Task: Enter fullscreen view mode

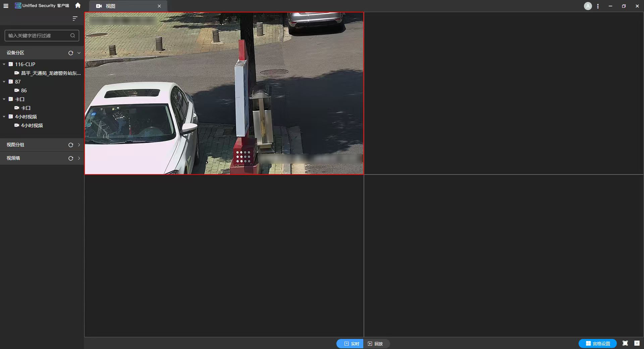Action: tap(625, 343)
